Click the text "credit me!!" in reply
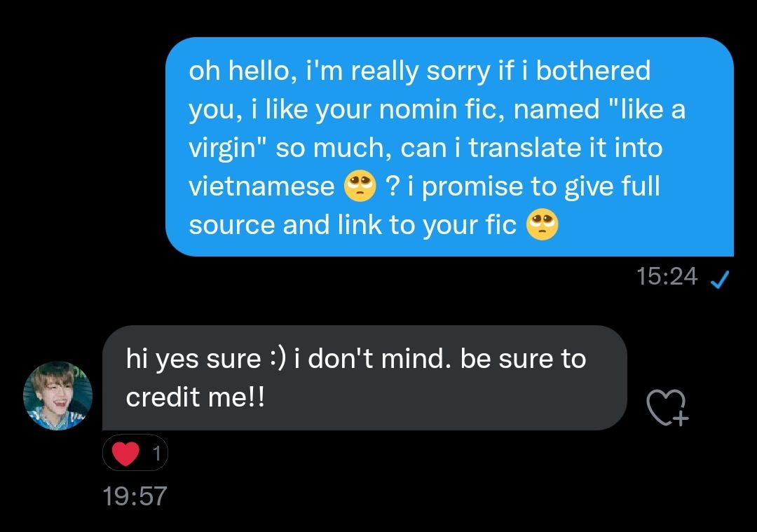Screen dimensions: 757x532 (196, 397)
